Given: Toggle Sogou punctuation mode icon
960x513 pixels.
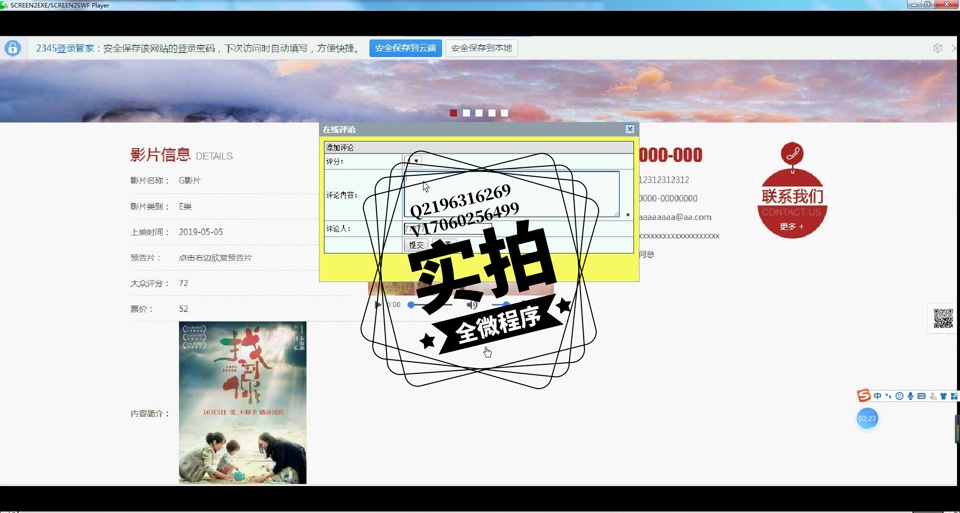Looking at the screenshot, I should tap(888, 396).
